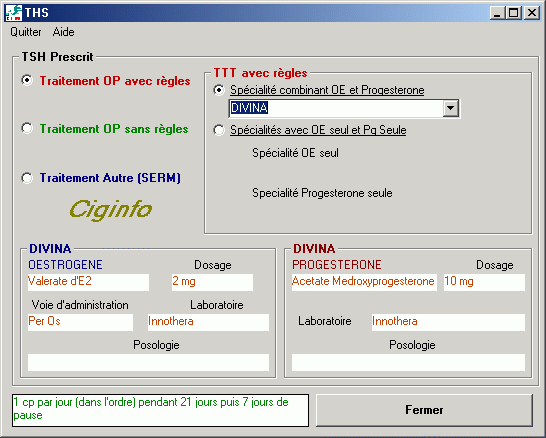Click the empty oestrogen Posologie field

click(x=148, y=362)
